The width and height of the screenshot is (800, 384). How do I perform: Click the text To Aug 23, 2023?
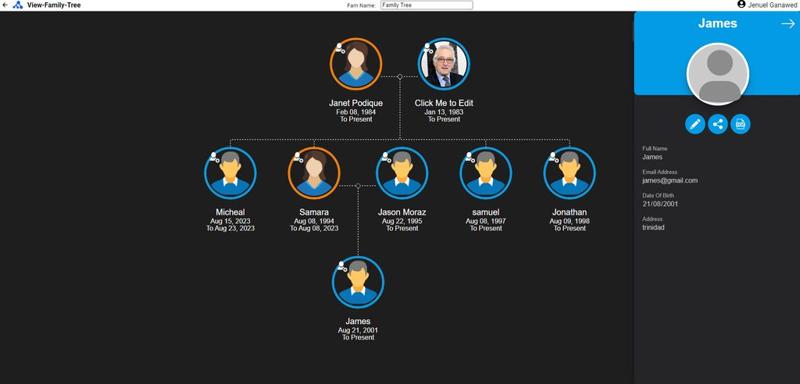(x=230, y=228)
